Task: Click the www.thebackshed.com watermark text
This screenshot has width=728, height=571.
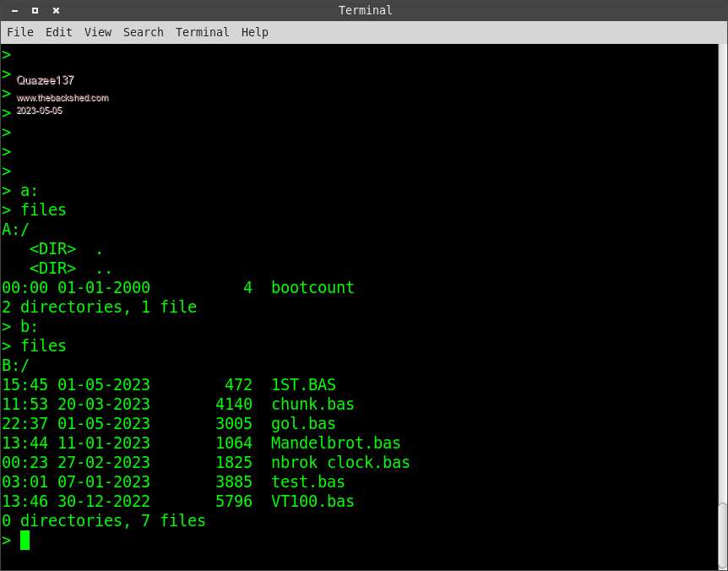Action: [62, 98]
